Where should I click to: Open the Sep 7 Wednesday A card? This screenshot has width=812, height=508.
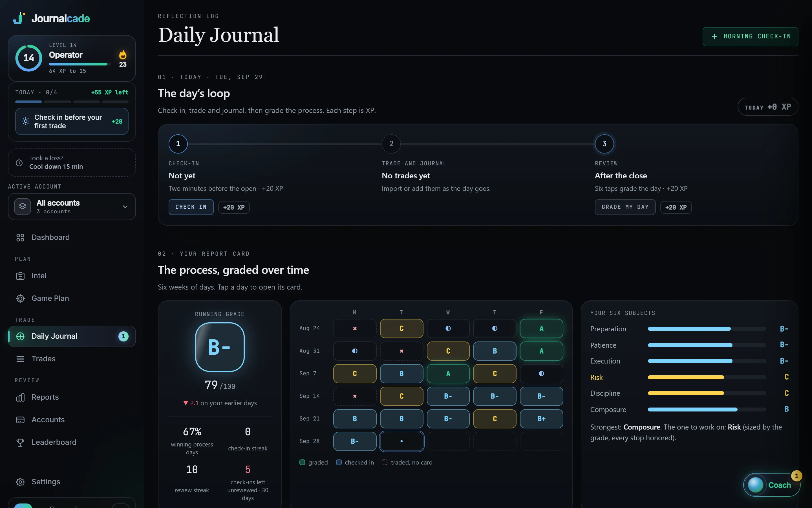[448, 374]
